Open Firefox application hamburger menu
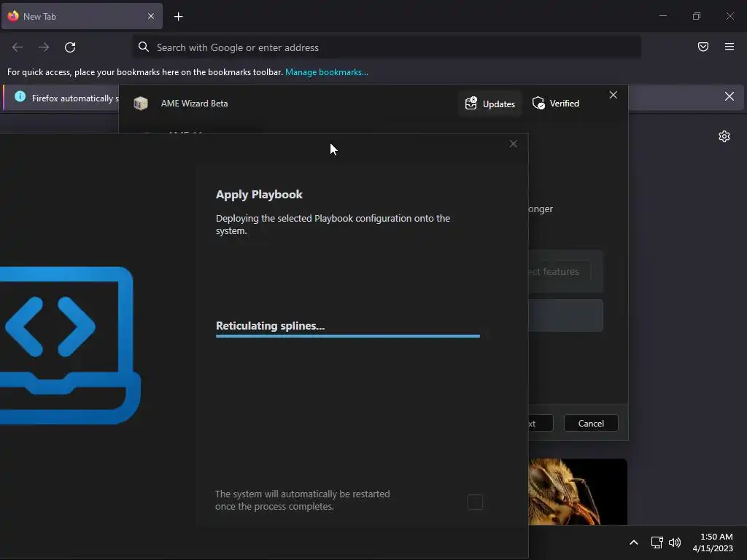747x560 pixels. click(729, 47)
